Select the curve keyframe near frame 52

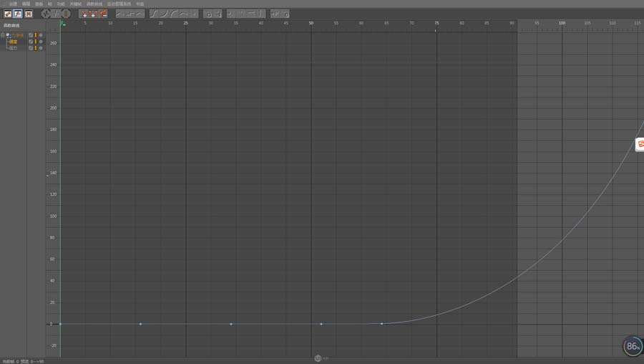[x=321, y=324]
